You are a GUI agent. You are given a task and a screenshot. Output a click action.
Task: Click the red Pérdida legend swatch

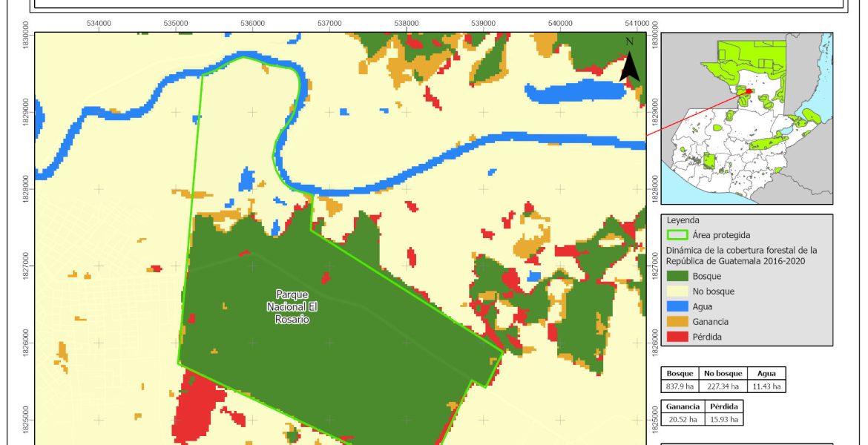(677, 337)
